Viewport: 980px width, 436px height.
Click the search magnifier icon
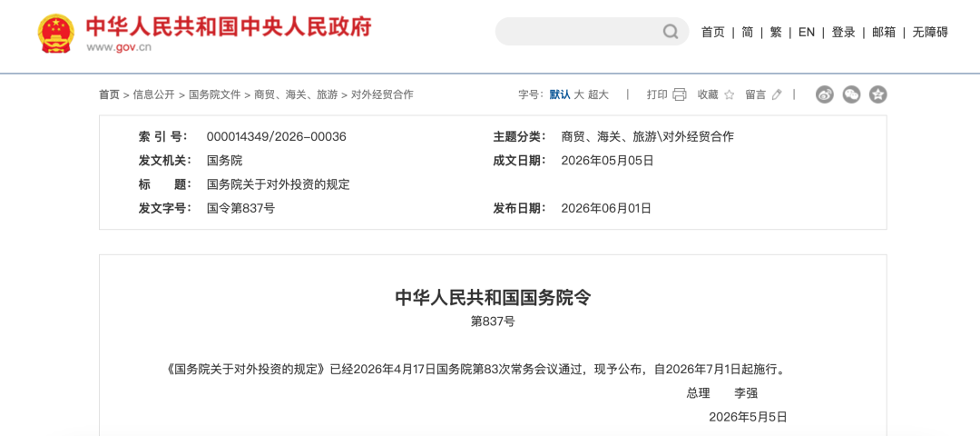tap(670, 32)
